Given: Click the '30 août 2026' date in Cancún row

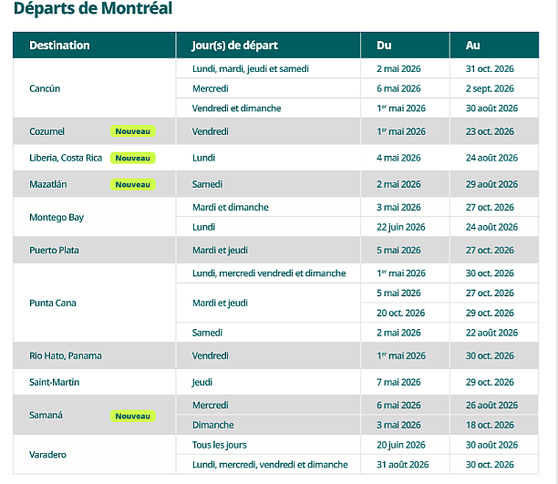Looking at the screenshot, I should (x=492, y=108).
